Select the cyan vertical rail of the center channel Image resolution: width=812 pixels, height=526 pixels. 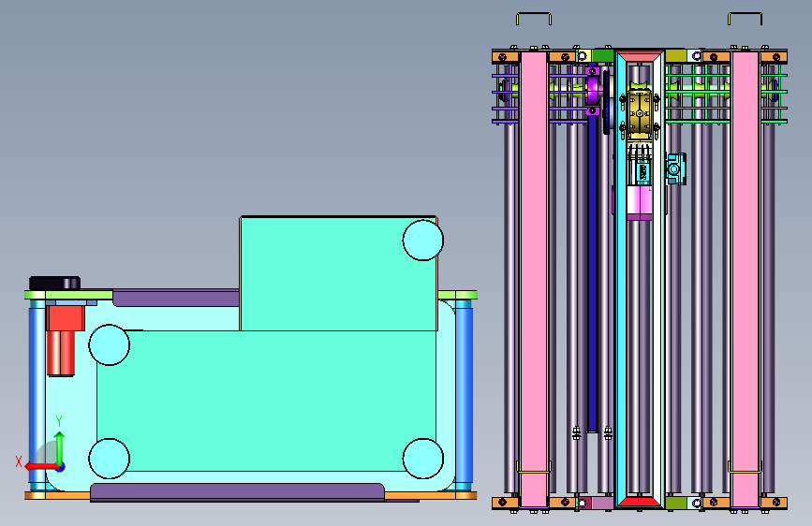click(x=620, y=279)
